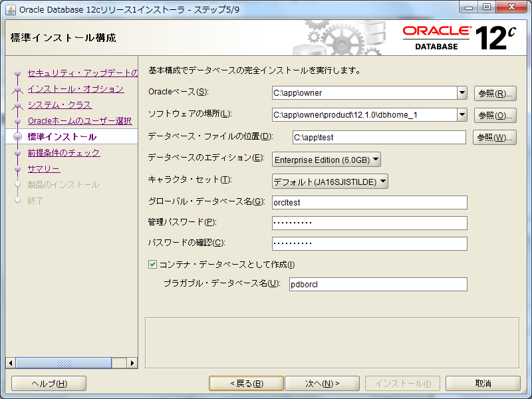The image size is (532, 399).
Task: Click the Oracleベース path field
Action: [x=364, y=92]
